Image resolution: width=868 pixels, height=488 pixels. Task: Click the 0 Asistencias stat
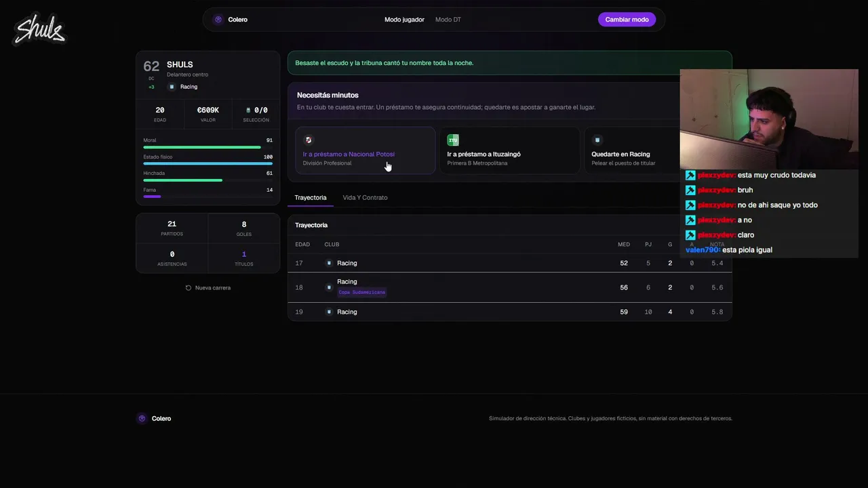tap(172, 258)
